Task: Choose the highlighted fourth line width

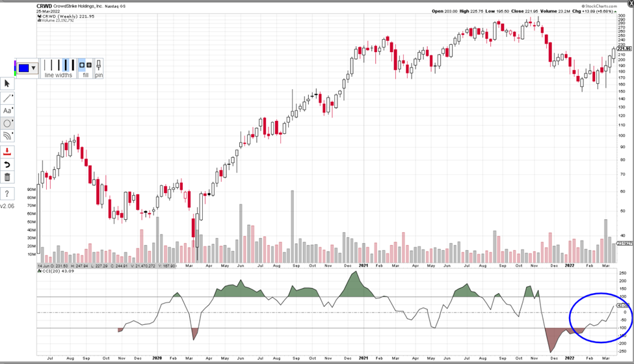Action: click(66, 65)
